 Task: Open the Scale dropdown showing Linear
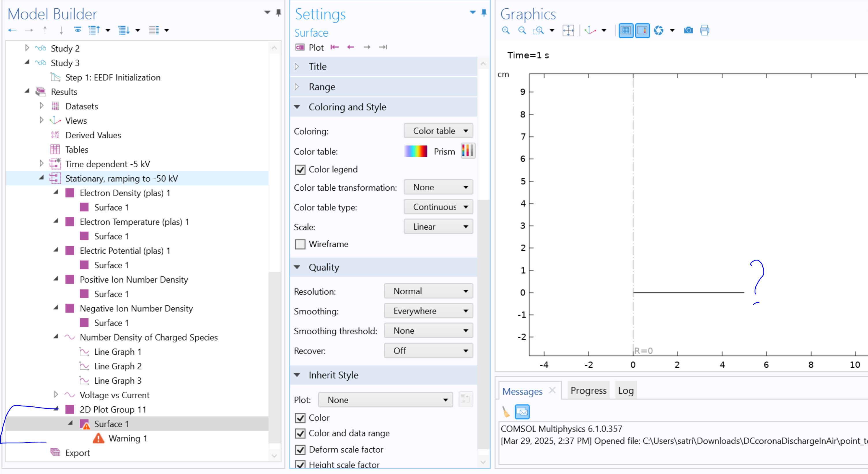point(438,226)
